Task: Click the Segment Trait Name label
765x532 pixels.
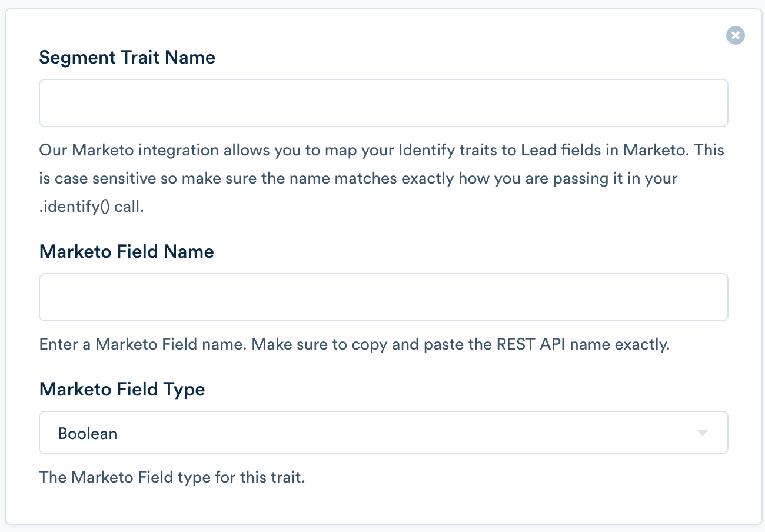Action: [127, 57]
